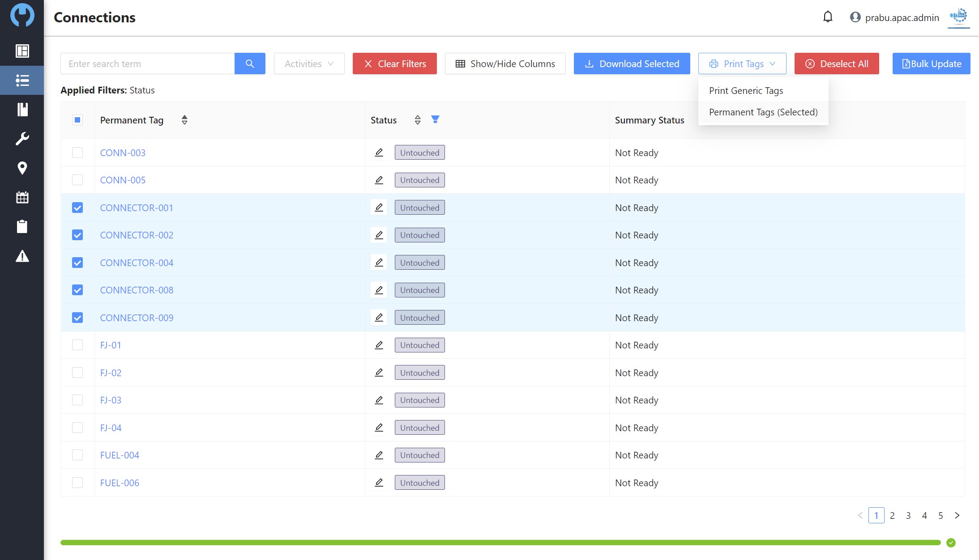Click the magnifier search button

(x=250, y=64)
